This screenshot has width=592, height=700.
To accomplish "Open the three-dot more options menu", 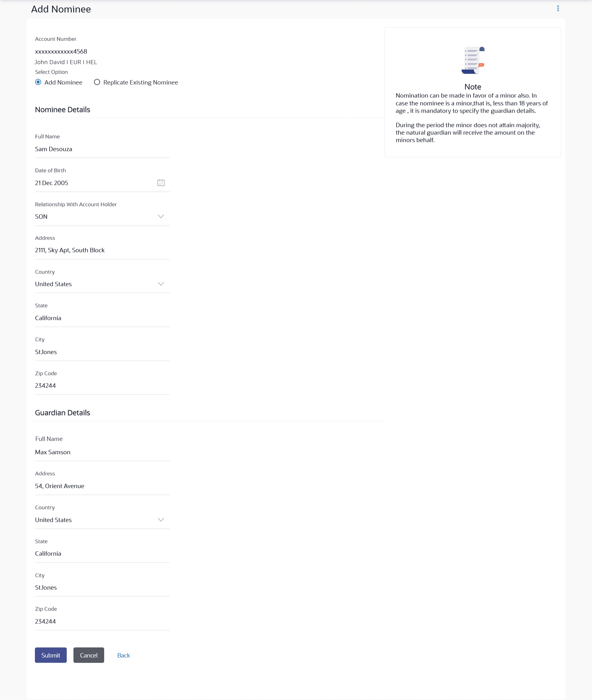I will tap(558, 8).
